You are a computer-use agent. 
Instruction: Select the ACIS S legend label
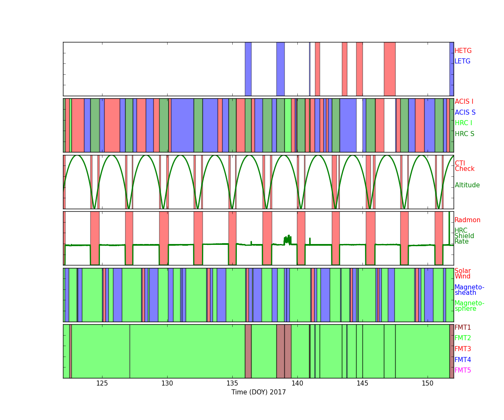(465, 113)
